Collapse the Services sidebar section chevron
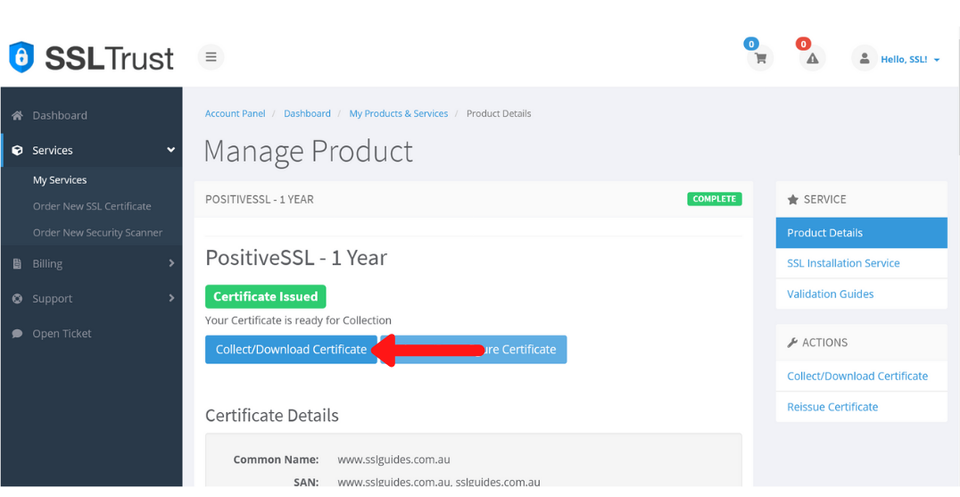This screenshot has width=960, height=497. tap(171, 150)
